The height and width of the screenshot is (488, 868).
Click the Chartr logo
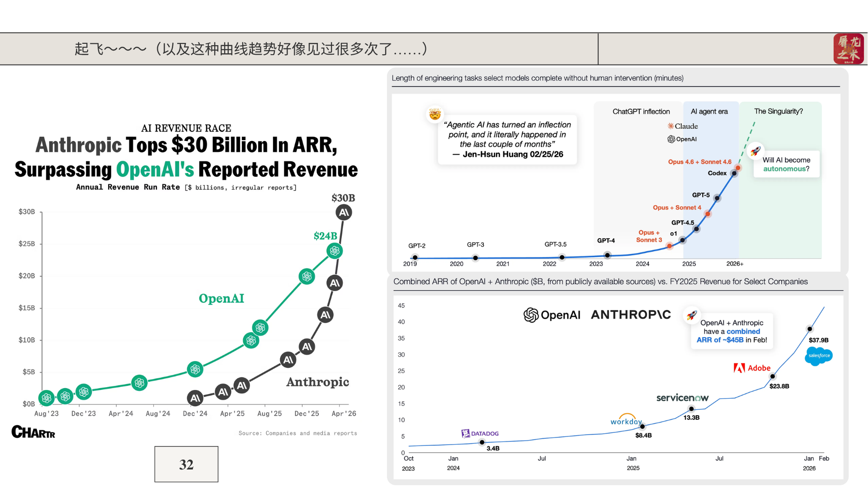[x=33, y=432]
